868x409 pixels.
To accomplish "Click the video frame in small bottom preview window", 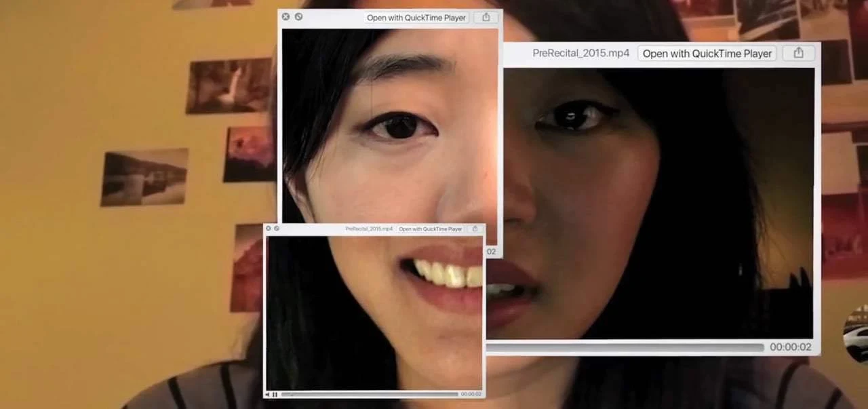I will coord(373,312).
